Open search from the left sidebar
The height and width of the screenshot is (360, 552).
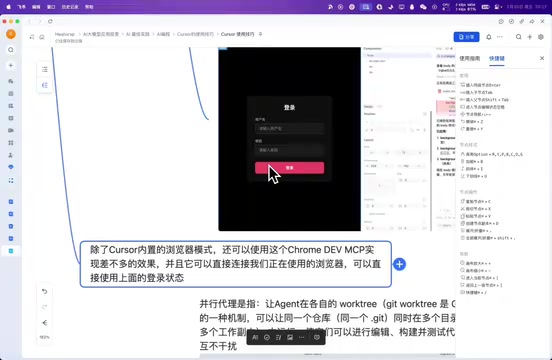(11, 50)
